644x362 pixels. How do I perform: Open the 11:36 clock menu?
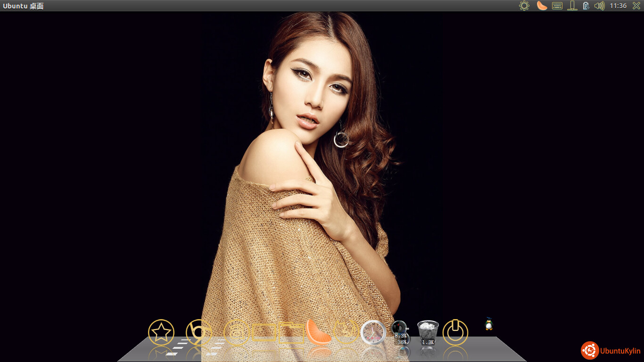(x=618, y=6)
